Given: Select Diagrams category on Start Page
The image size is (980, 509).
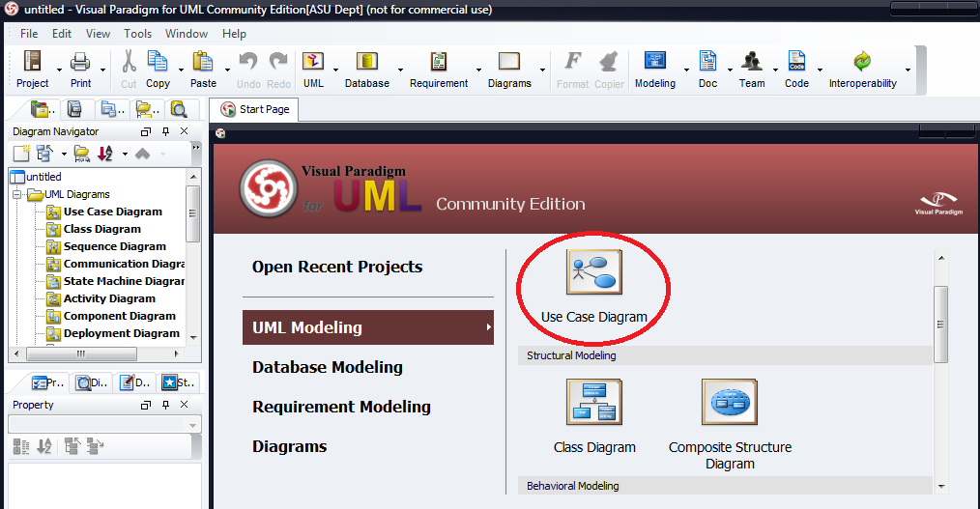Looking at the screenshot, I should 289,446.
